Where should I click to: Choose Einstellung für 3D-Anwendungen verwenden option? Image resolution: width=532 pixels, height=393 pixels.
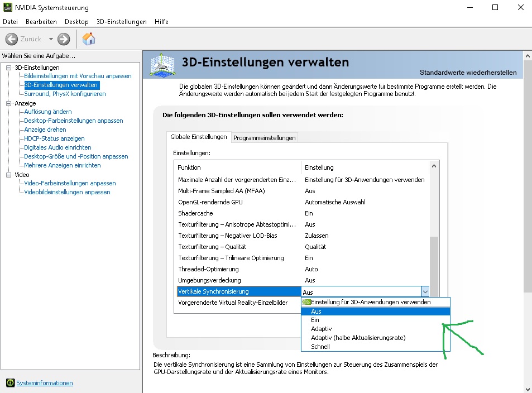coord(376,302)
